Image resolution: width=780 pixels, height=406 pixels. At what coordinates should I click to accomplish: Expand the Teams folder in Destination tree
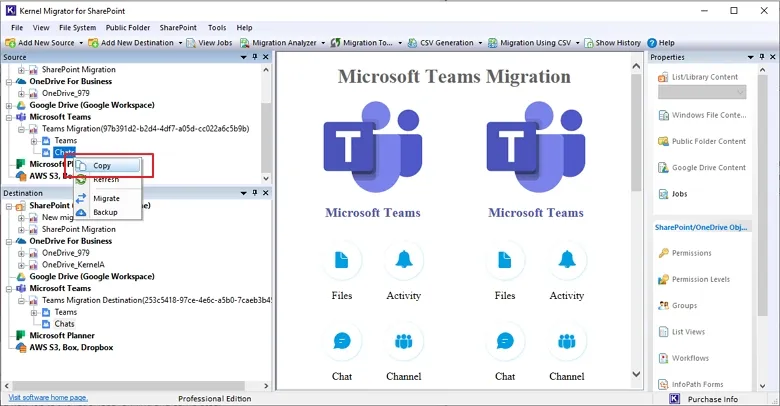tap(34, 312)
